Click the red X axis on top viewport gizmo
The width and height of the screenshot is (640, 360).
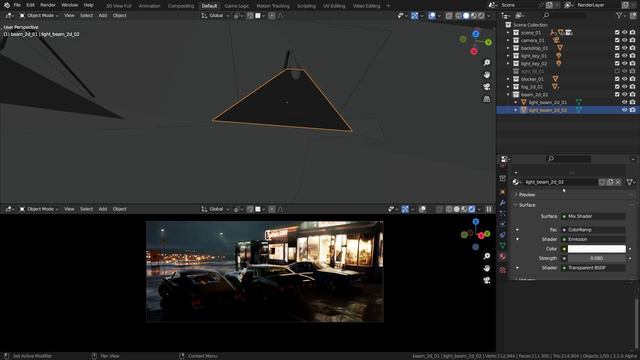click(474, 51)
